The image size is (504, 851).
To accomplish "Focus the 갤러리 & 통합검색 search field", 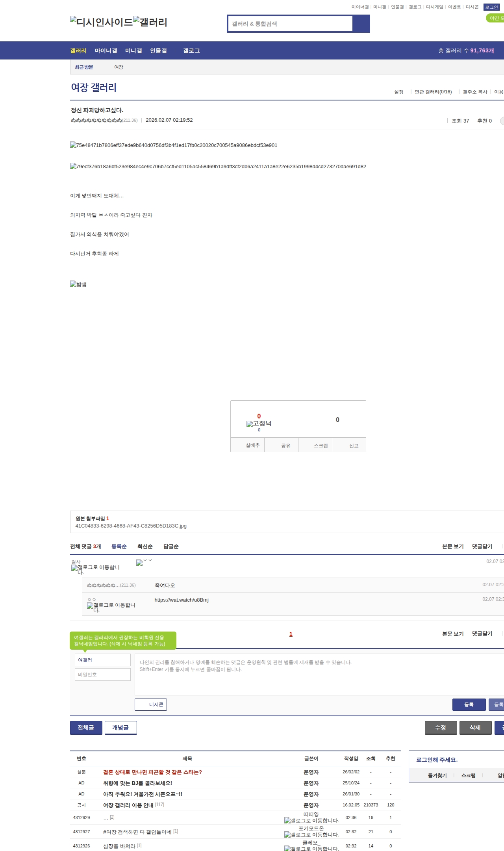I will point(290,24).
